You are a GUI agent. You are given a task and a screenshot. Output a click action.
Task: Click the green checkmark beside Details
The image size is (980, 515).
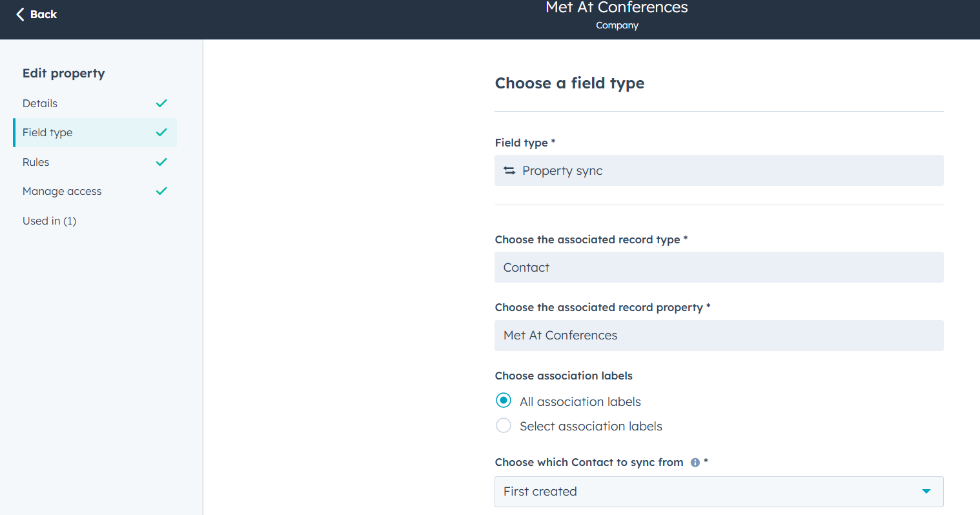point(161,103)
